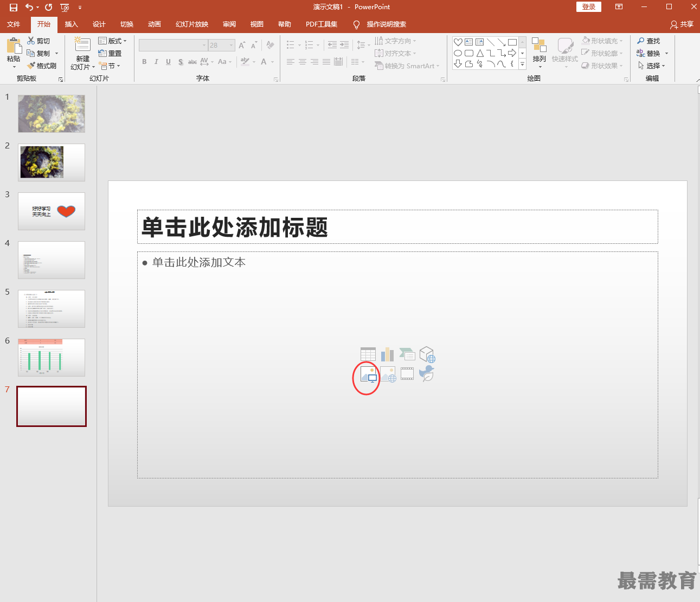Open Find (查找) in the editing group
This screenshot has width=700, height=602.
point(648,41)
